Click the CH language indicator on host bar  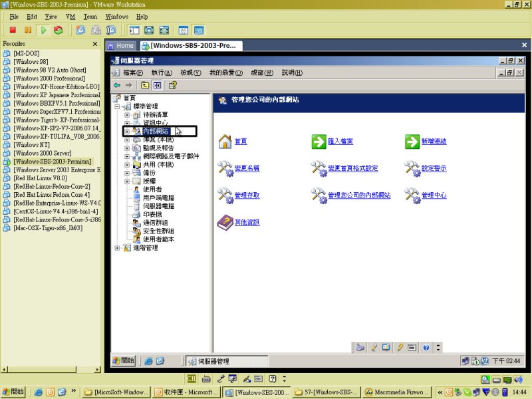pyautogui.click(x=192, y=378)
